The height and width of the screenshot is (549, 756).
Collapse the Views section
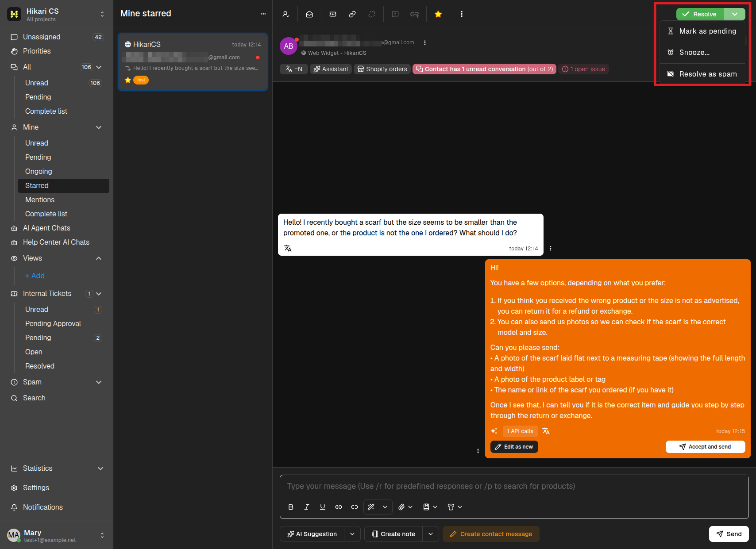coord(99,258)
